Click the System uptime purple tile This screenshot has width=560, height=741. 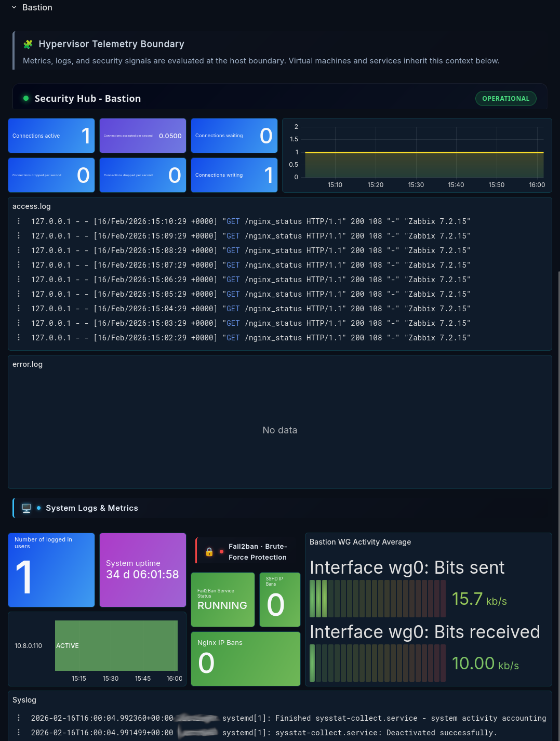coord(143,570)
